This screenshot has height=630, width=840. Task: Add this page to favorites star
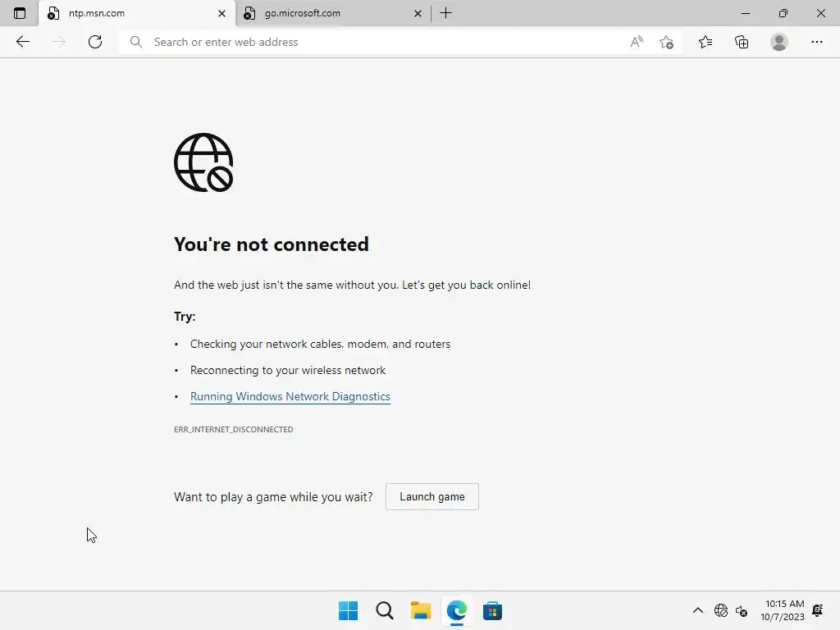[x=666, y=42]
